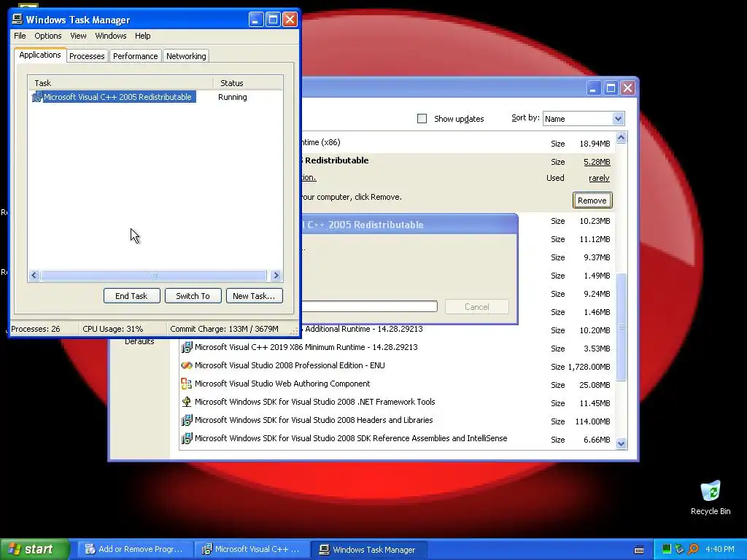Open the File menu in Task Manager
The height and width of the screenshot is (560, 747).
(x=20, y=36)
